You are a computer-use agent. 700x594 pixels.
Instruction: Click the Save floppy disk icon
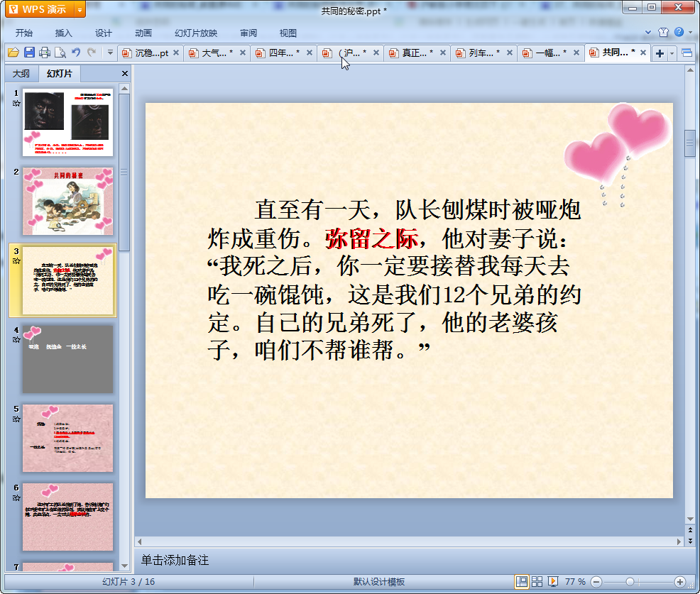pos(29,53)
